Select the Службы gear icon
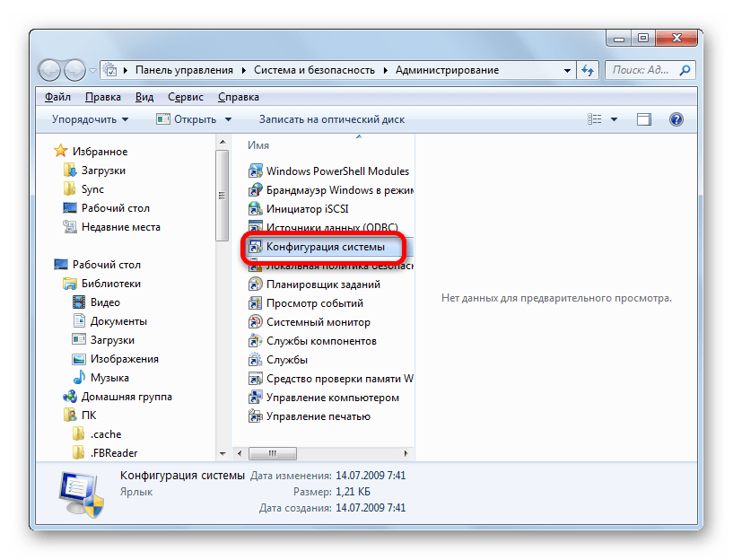Image resolution: width=733 pixels, height=560 pixels. pos(255,360)
